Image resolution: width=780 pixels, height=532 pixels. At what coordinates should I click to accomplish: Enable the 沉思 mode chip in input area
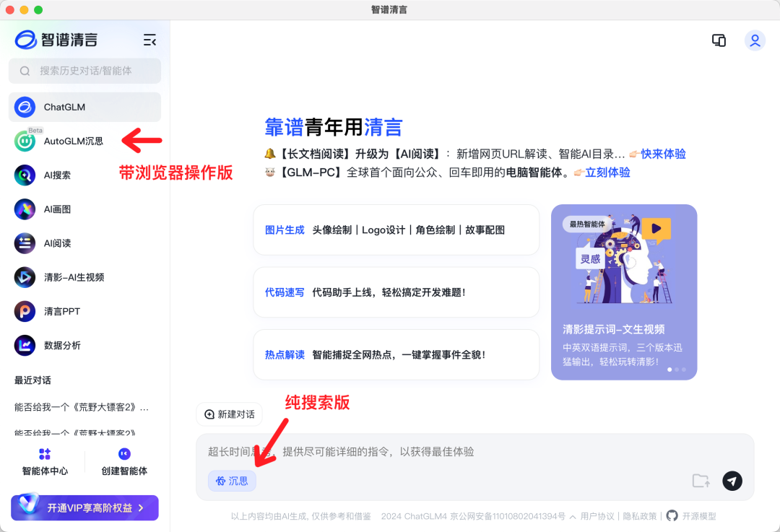(x=232, y=480)
